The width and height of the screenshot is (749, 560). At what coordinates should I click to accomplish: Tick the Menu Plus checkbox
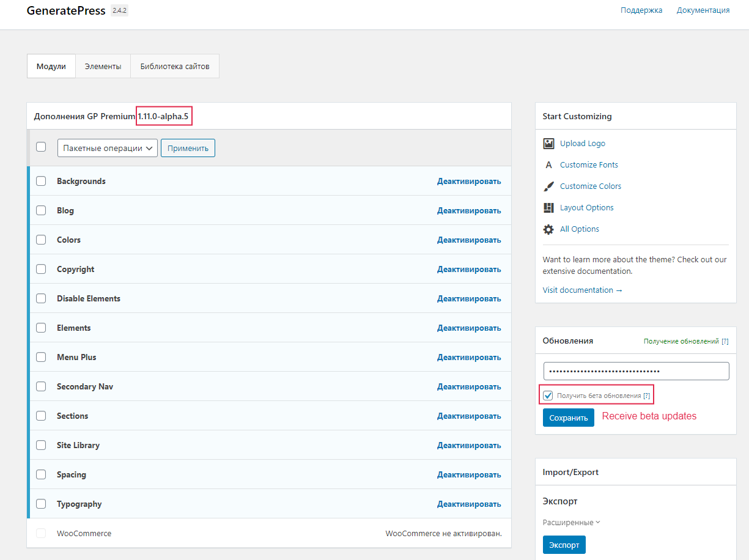(x=41, y=357)
